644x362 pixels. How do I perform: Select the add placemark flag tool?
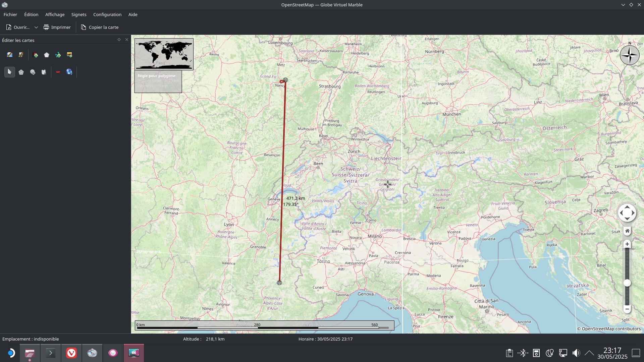(36, 55)
